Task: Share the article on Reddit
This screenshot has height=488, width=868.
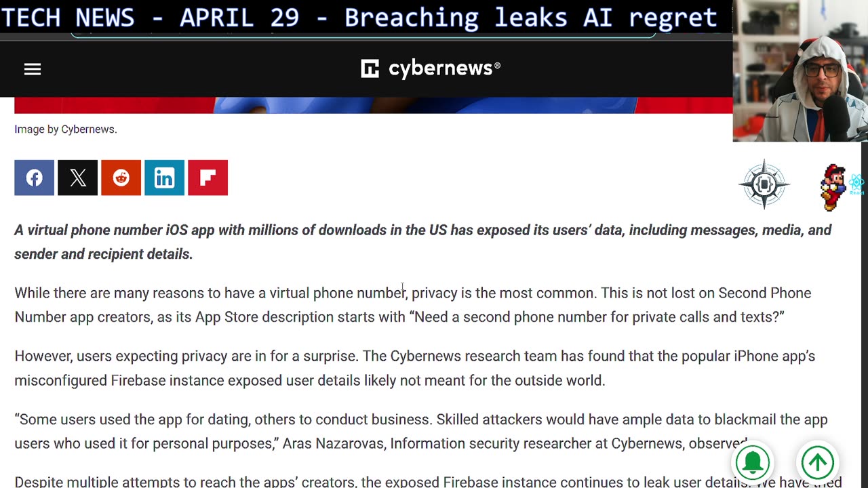Action: click(x=121, y=178)
